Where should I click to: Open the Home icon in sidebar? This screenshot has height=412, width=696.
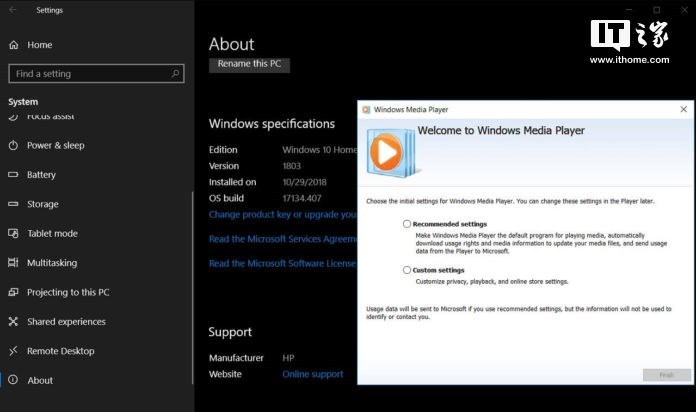[14, 45]
